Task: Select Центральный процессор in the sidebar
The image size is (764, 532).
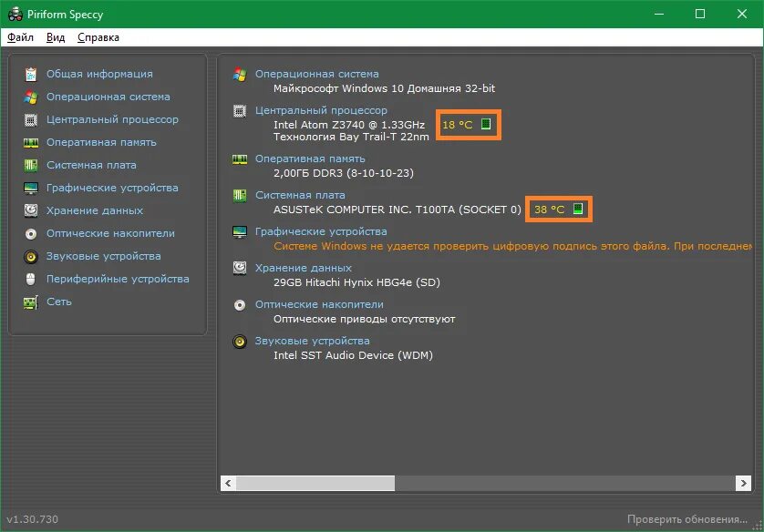Action: (112, 119)
